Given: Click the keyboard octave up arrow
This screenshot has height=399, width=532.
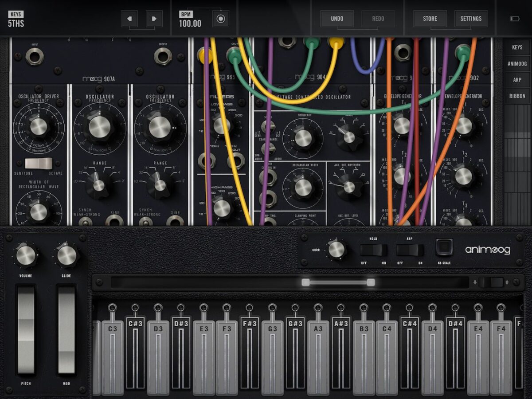Looking at the screenshot, I should pos(507,282).
